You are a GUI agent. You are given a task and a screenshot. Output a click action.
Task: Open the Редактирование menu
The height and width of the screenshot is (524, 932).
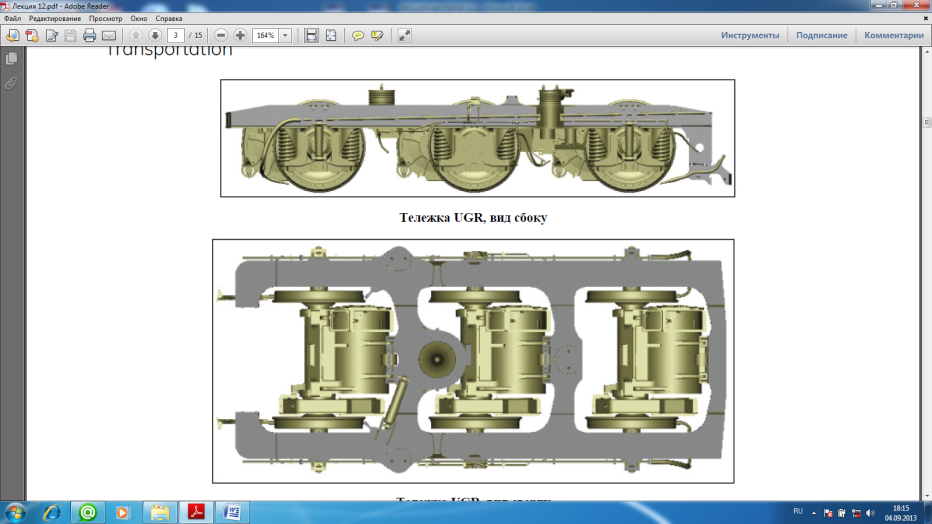55,18
